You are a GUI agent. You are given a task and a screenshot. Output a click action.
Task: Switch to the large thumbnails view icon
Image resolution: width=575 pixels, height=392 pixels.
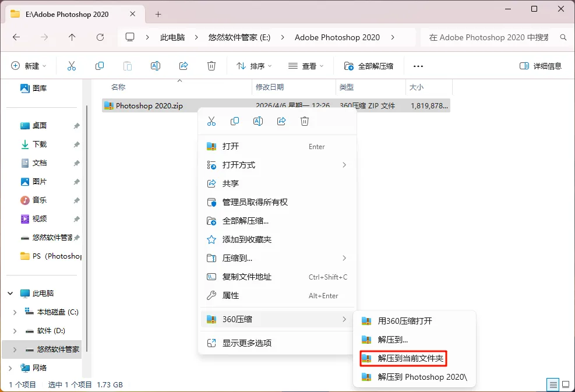tap(566, 384)
